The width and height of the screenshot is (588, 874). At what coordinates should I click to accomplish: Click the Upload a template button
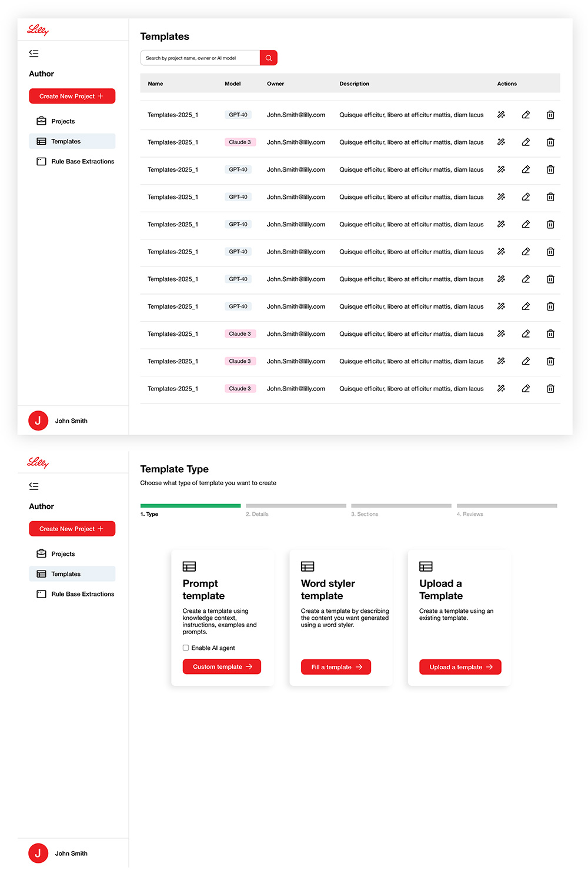coord(460,667)
